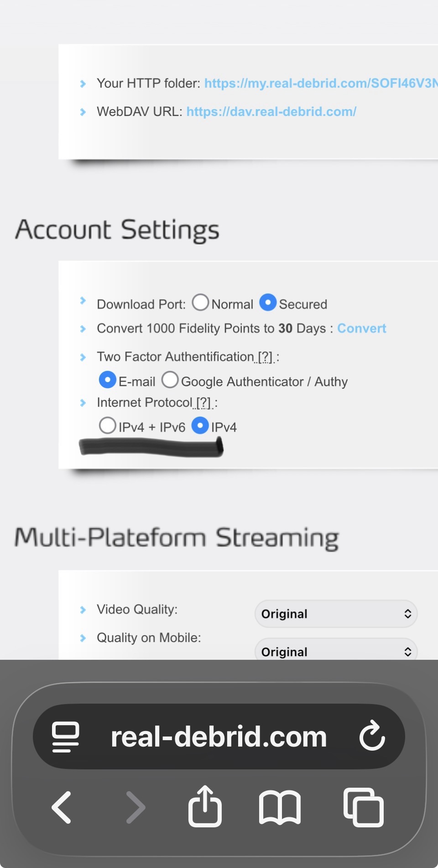Click the 'Your HTTP folder:' label
Viewport: 438px width, 868px height.
[x=148, y=83]
